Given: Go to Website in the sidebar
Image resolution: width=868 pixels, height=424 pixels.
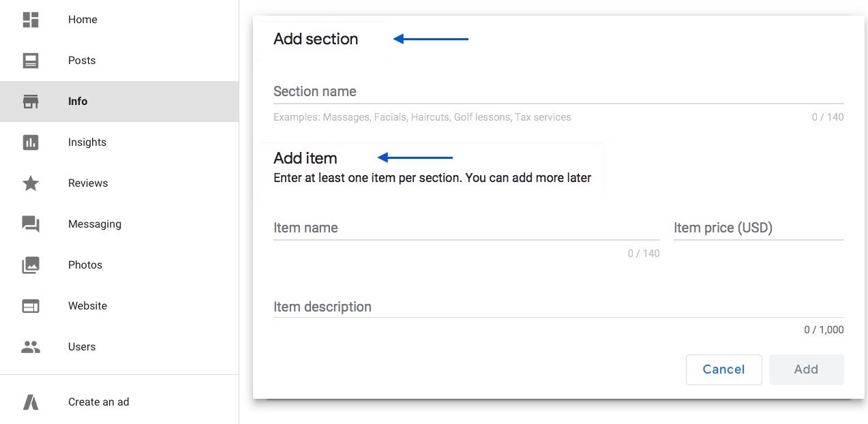Looking at the screenshot, I should (119, 306).
